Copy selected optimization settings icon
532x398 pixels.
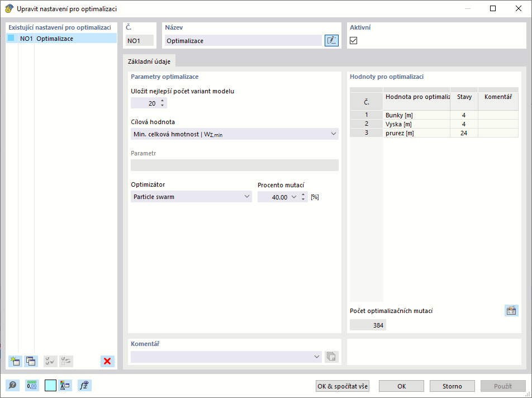coord(31,361)
